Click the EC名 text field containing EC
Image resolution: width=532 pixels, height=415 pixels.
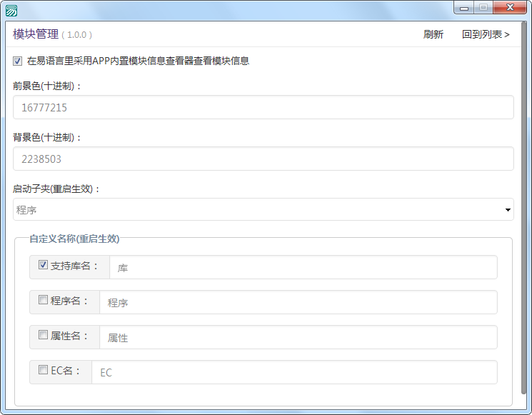[294, 372]
